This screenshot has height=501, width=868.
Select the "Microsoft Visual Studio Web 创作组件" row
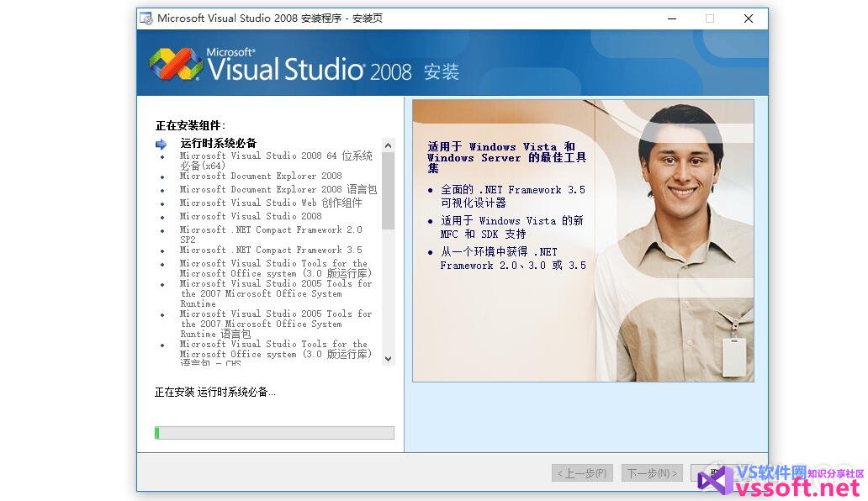click(x=271, y=203)
